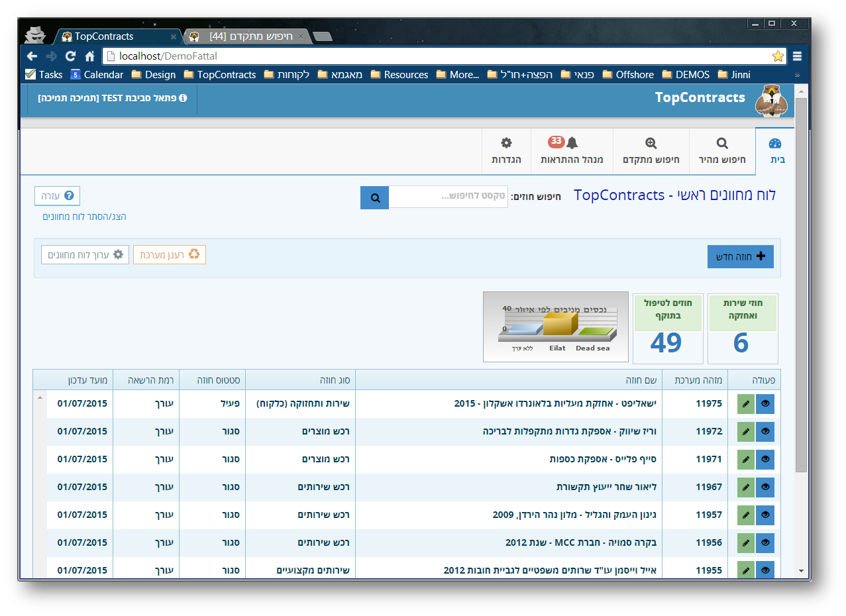Screen dimensions: 846x616
Task: Go to browser home icon
Action: tap(89, 56)
